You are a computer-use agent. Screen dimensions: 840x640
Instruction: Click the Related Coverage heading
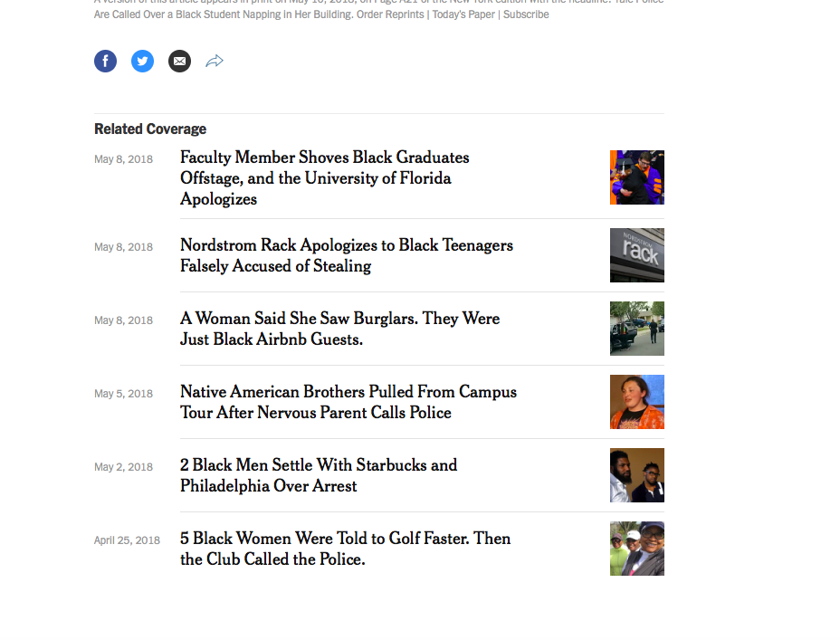coord(150,129)
